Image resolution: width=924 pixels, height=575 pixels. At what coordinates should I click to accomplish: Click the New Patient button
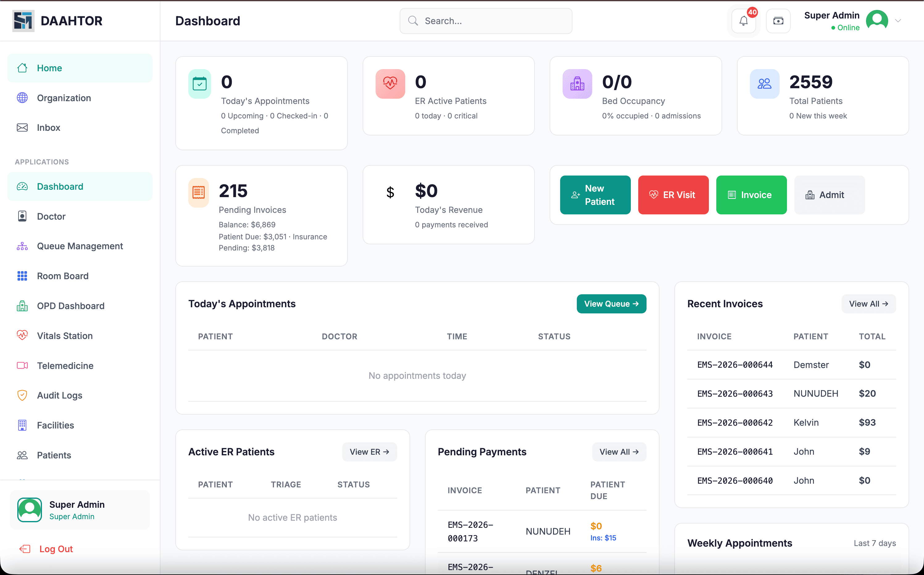(x=595, y=195)
